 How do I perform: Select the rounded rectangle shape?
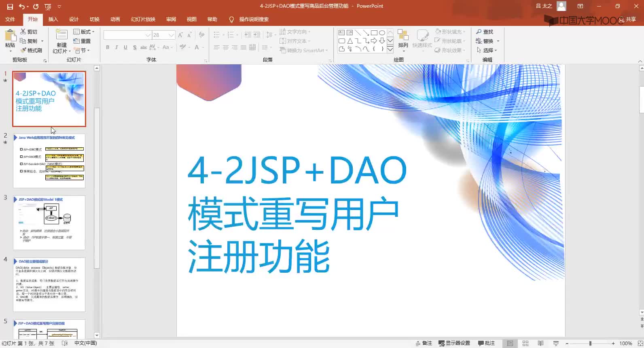pyautogui.click(x=341, y=41)
